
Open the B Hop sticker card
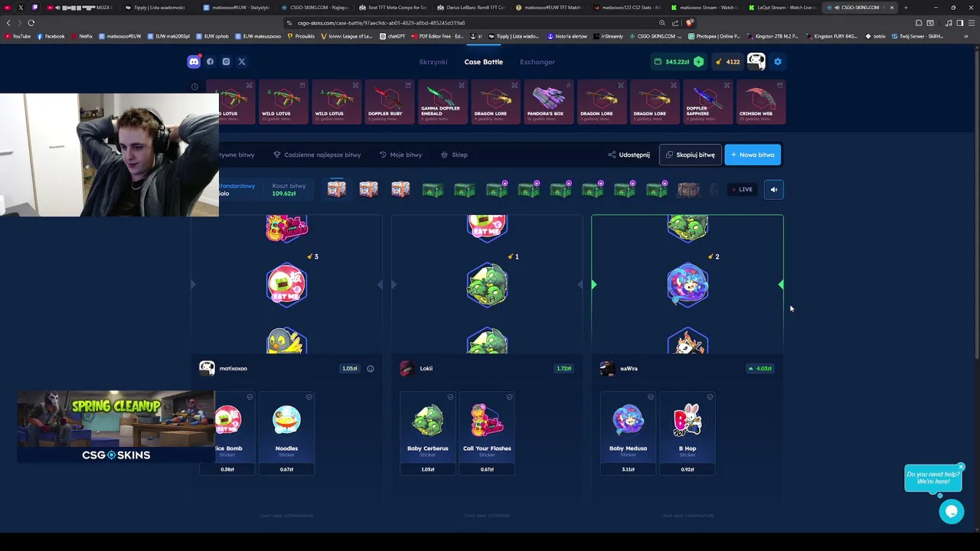click(x=688, y=433)
